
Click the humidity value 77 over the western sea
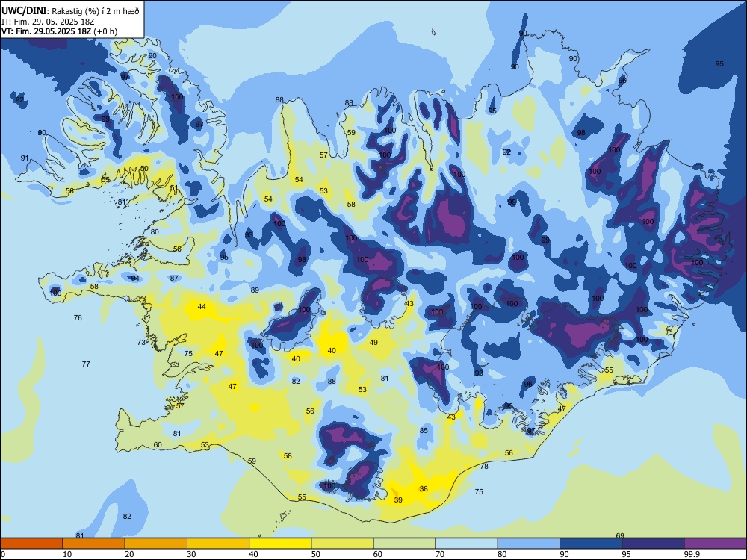tap(86, 364)
